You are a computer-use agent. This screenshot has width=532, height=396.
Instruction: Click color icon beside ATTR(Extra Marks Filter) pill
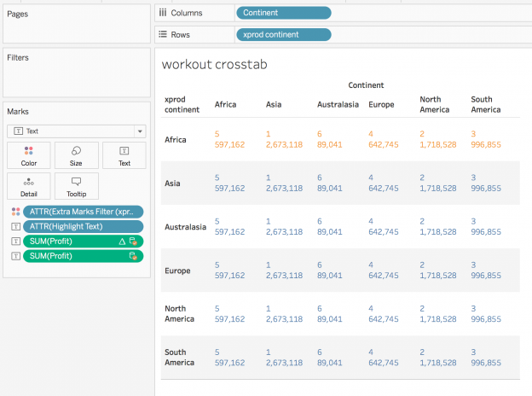[x=15, y=212]
